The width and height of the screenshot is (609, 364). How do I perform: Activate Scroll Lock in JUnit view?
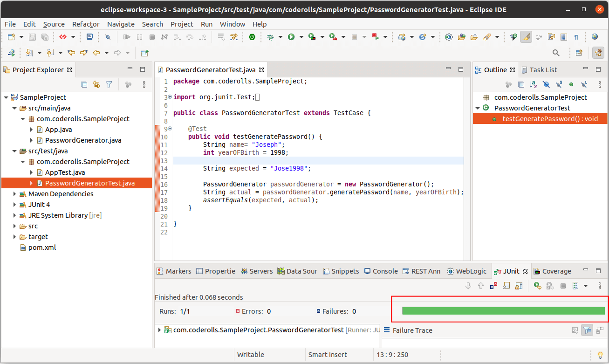click(x=518, y=286)
